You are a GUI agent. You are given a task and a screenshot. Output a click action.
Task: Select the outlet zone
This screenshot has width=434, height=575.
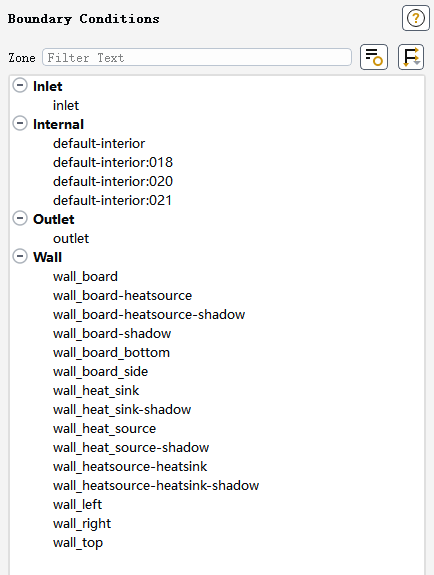[71, 238]
